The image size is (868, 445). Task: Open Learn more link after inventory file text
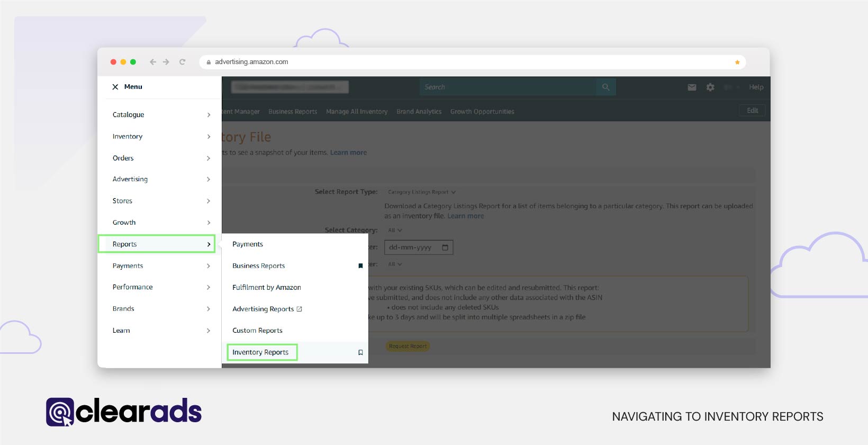(x=466, y=216)
